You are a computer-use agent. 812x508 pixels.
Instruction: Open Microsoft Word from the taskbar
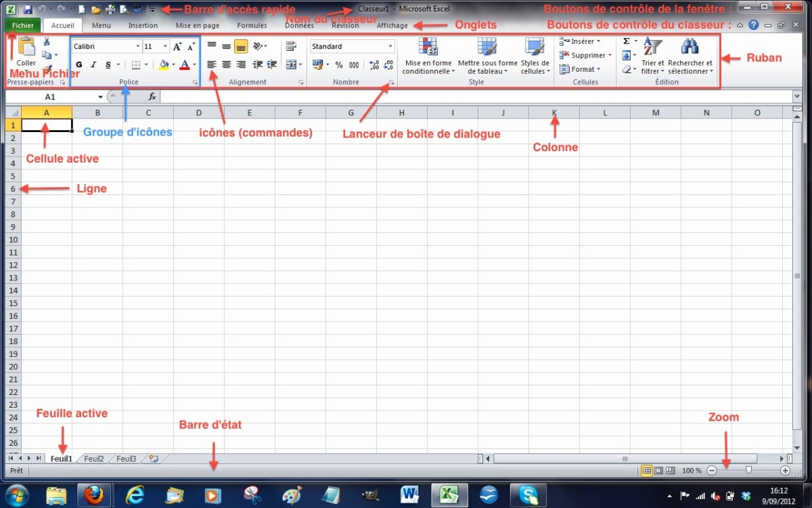(410, 494)
